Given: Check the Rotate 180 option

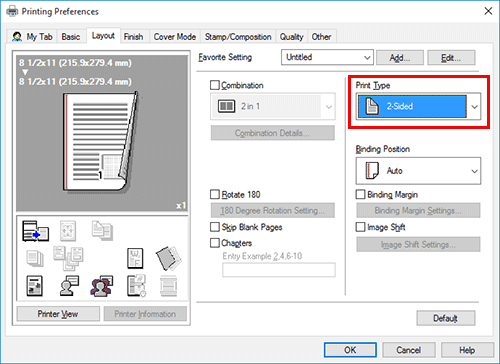Looking at the screenshot, I should 215,194.
